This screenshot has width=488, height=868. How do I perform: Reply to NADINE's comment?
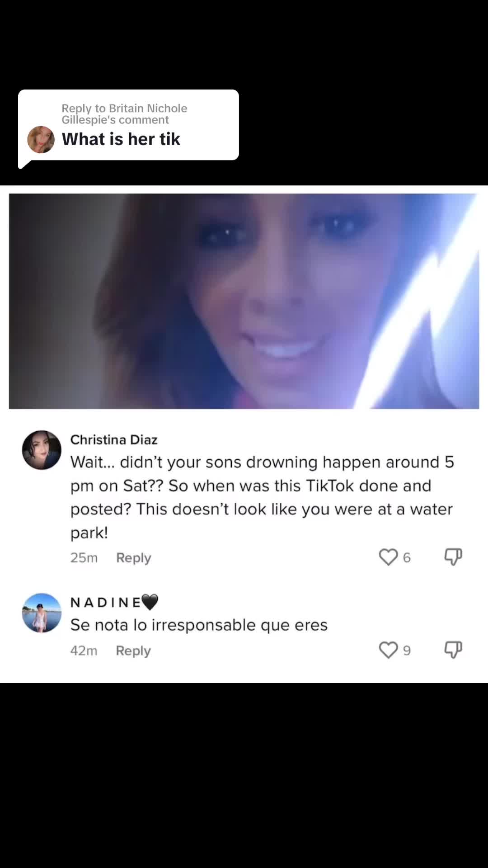tap(133, 651)
